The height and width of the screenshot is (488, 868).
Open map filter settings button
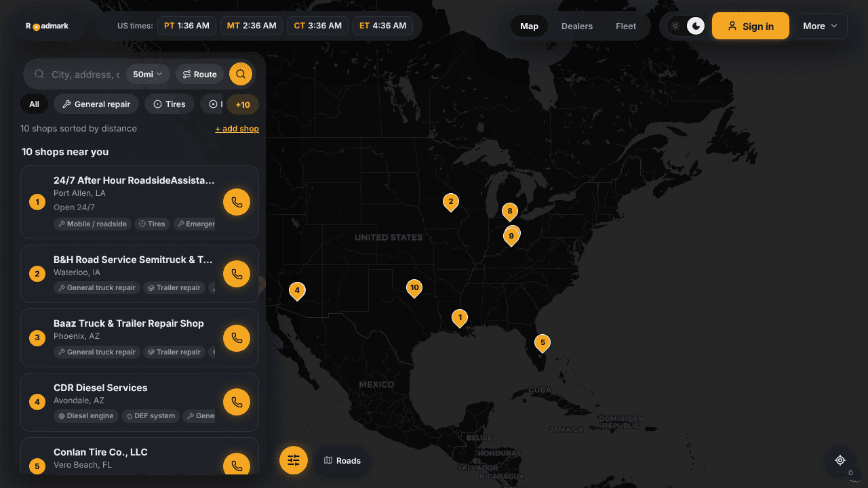[x=294, y=460]
